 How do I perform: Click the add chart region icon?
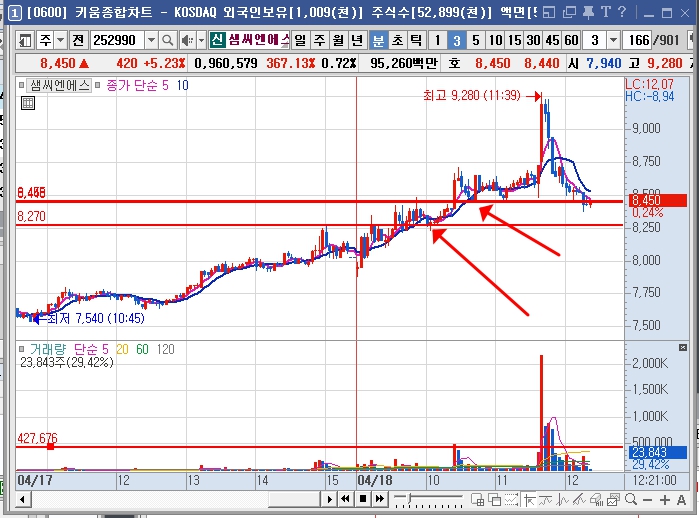tap(477, 500)
